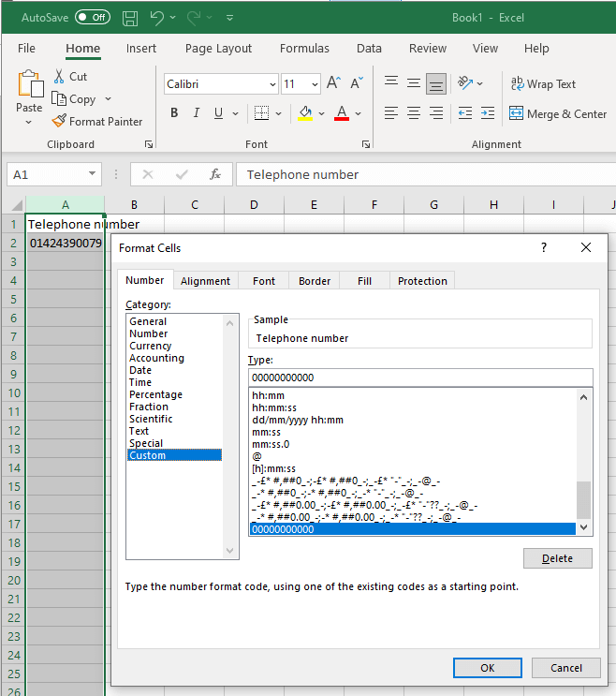Open the Data ribbon tab
616x696 pixels.
pyautogui.click(x=369, y=48)
